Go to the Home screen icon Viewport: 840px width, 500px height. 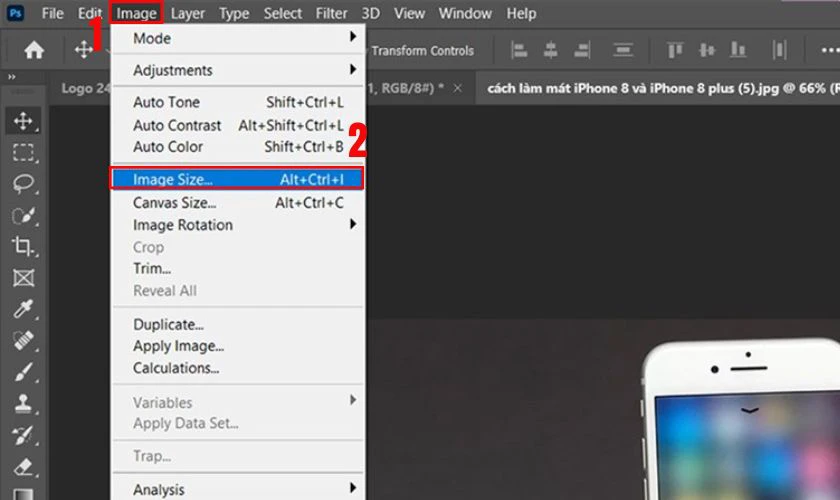click(x=34, y=50)
